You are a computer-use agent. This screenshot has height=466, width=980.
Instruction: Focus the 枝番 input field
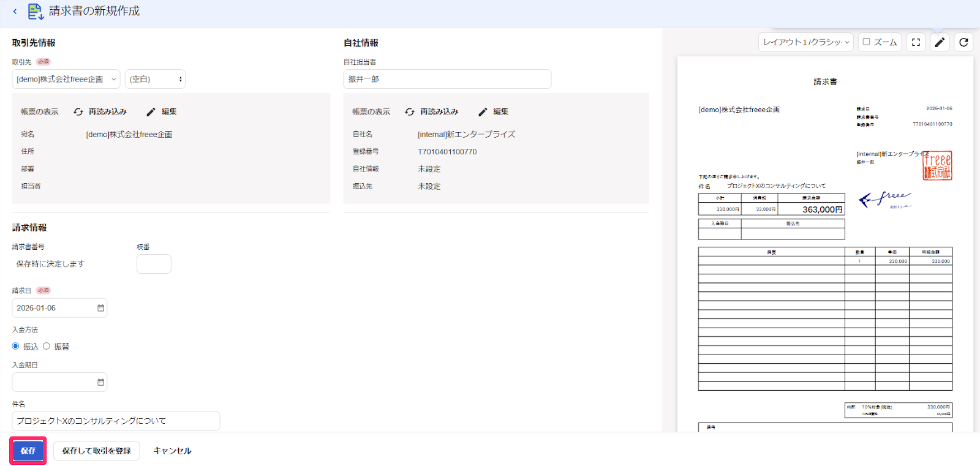pos(154,264)
